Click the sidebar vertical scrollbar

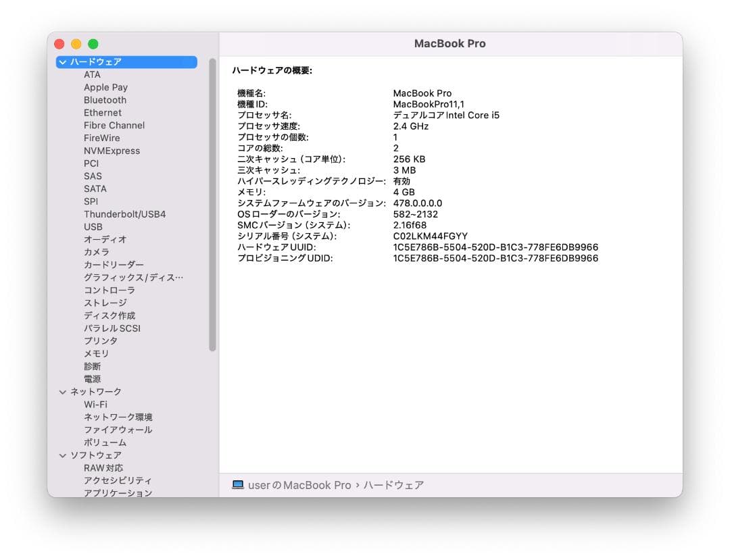[212, 205]
